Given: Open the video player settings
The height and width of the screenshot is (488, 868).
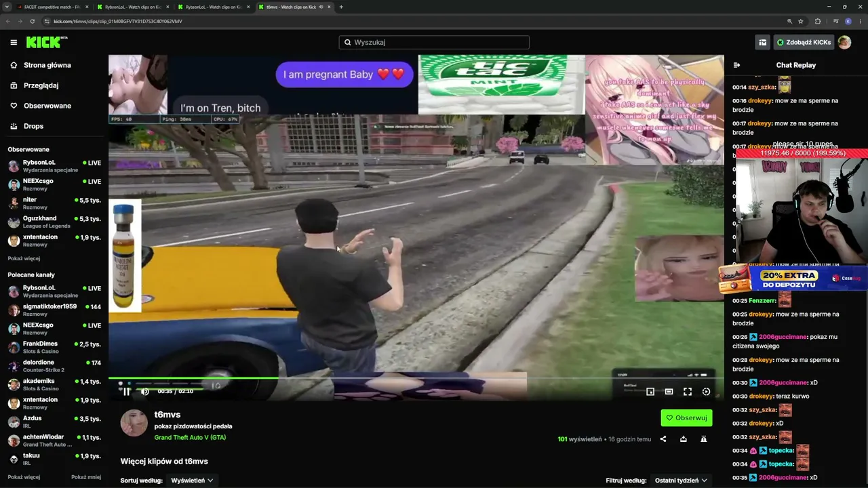Looking at the screenshot, I should click(706, 391).
